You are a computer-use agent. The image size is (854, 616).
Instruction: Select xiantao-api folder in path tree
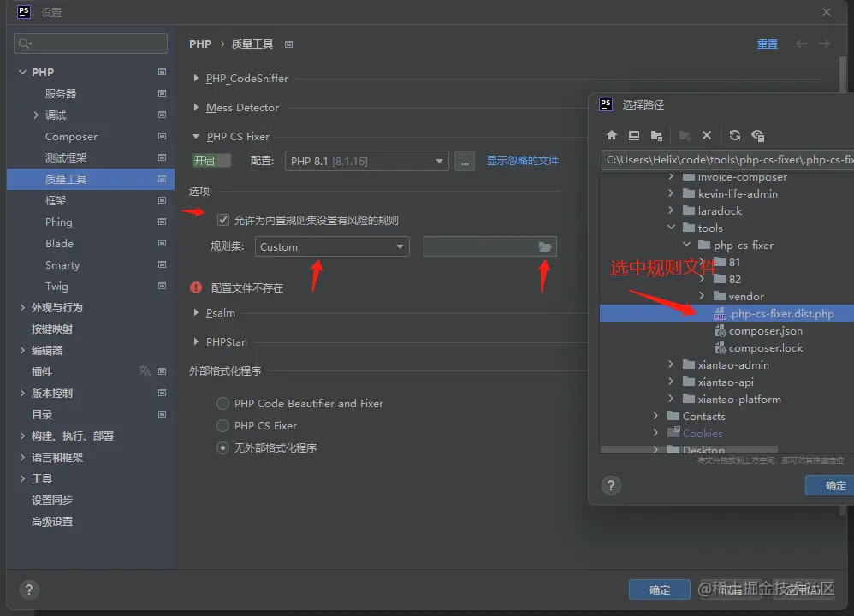[726, 382]
